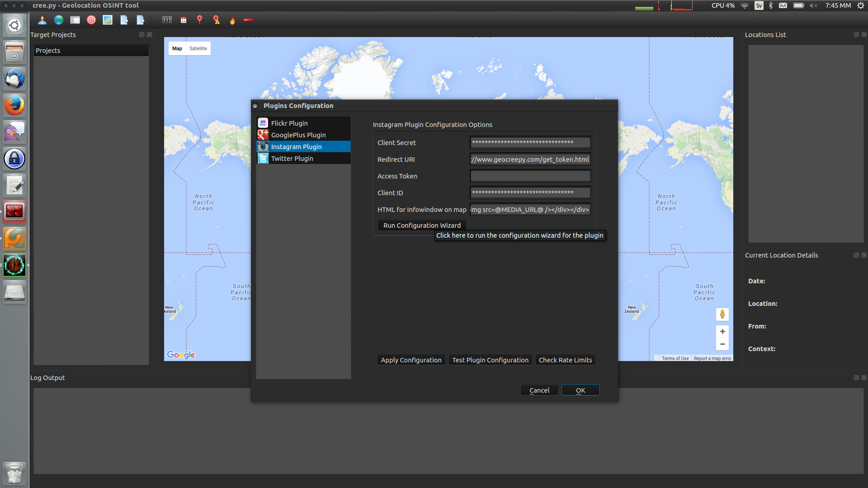Focus the HTML for Infowindow field
The width and height of the screenshot is (868, 488).
530,209
